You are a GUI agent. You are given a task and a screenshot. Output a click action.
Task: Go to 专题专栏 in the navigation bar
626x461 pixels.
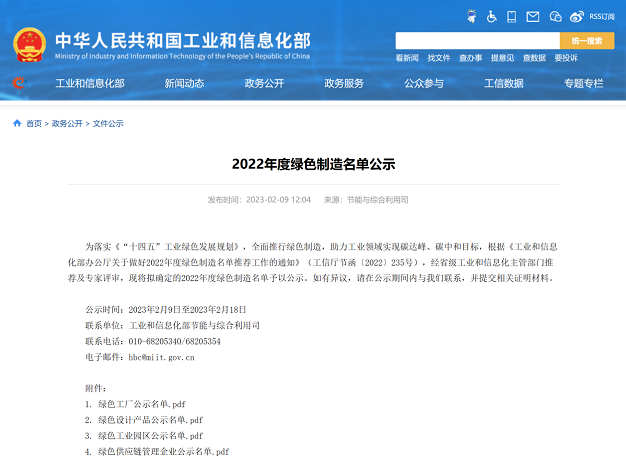tap(584, 84)
